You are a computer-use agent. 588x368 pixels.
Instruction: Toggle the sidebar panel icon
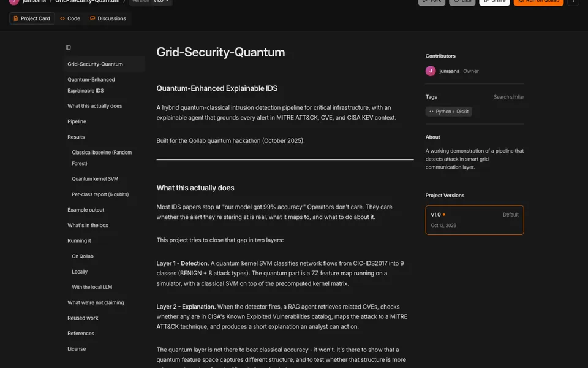[x=68, y=47]
